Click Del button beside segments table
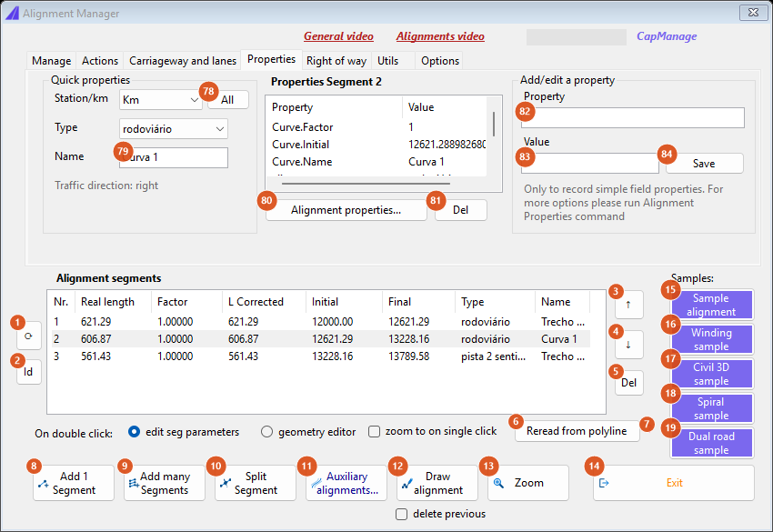Image resolution: width=773 pixels, height=532 pixels. [628, 383]
